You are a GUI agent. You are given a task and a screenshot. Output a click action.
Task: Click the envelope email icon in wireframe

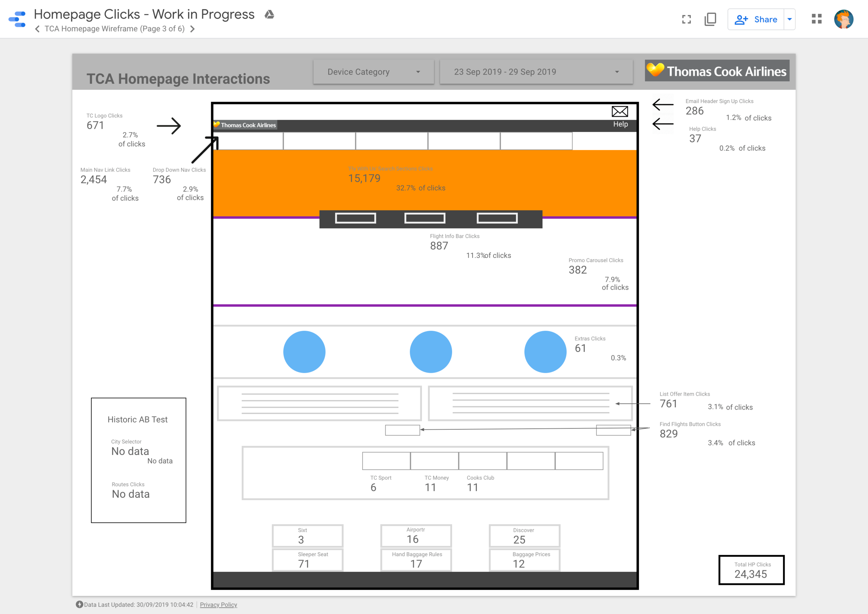point(619,111)
